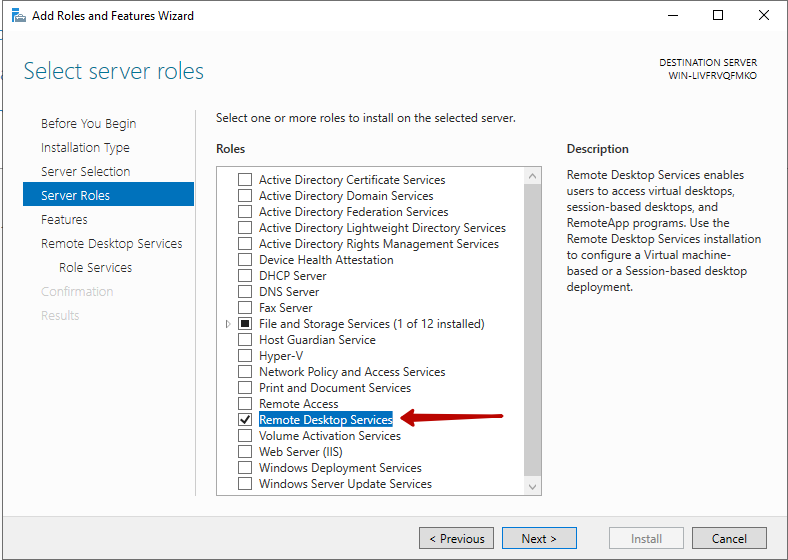Select Windows Server Update Services label
The height and width of the screenshot is (560, 788).
(345, 484)
